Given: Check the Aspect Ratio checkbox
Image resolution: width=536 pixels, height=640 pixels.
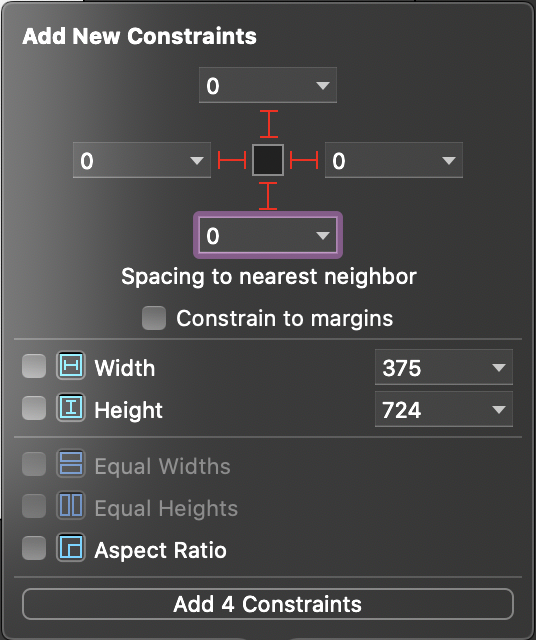Looking at the screenshot, I should (x=34, y=548).
